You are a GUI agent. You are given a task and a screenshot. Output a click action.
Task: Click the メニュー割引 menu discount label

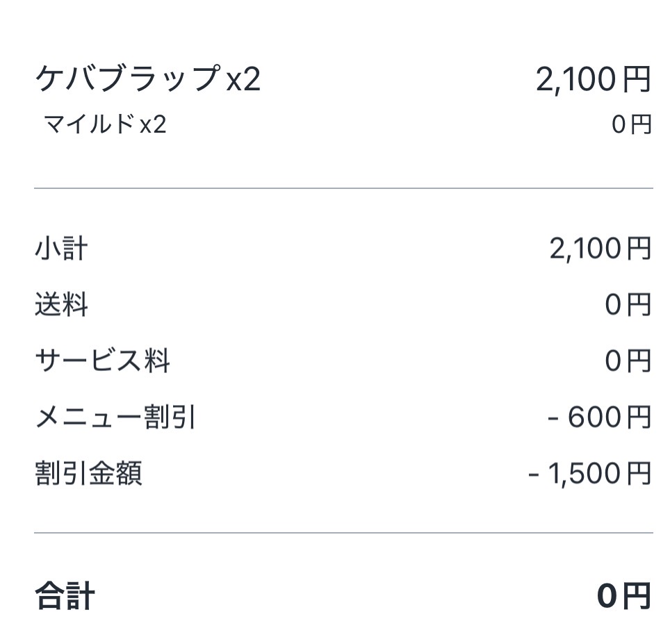[115, 418]
